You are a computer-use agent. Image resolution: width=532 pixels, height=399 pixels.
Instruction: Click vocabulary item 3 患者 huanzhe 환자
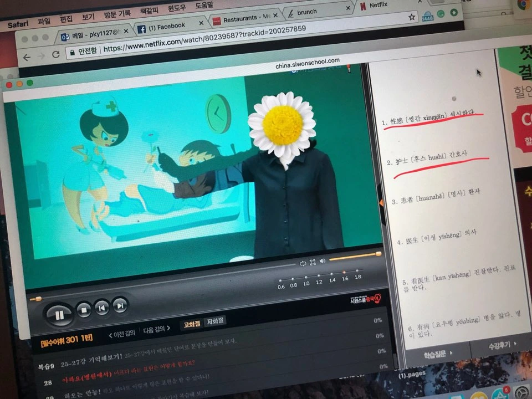pos(436,196)
